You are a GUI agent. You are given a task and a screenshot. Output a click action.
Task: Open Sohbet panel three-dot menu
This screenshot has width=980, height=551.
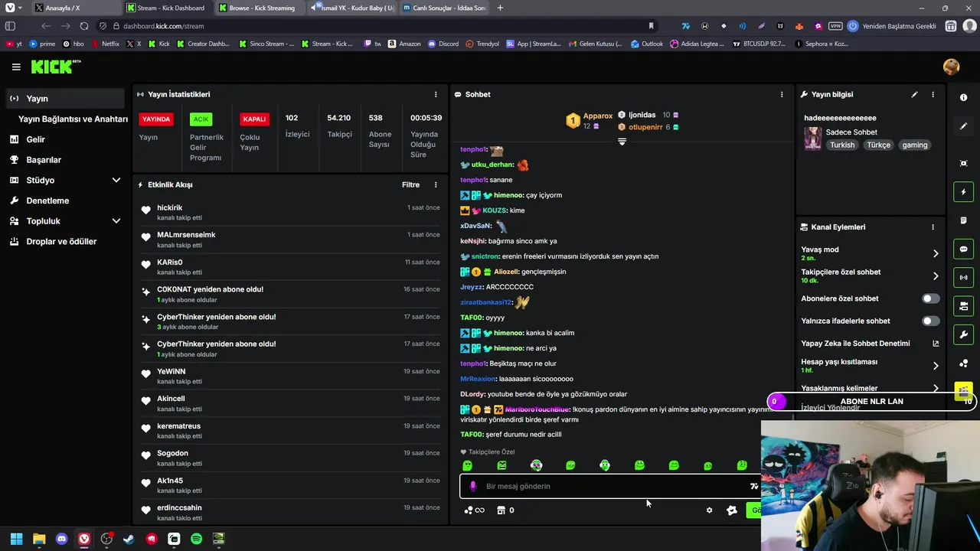coord(782,94)
